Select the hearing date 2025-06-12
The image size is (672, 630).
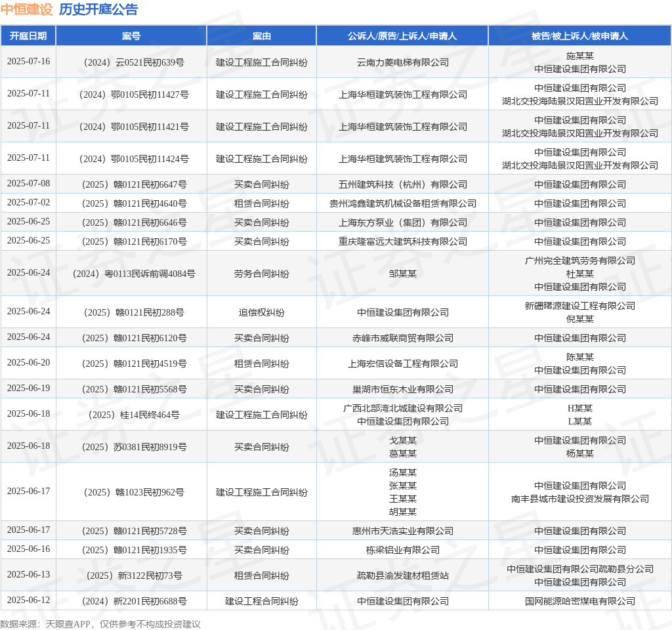pos(28,600)
